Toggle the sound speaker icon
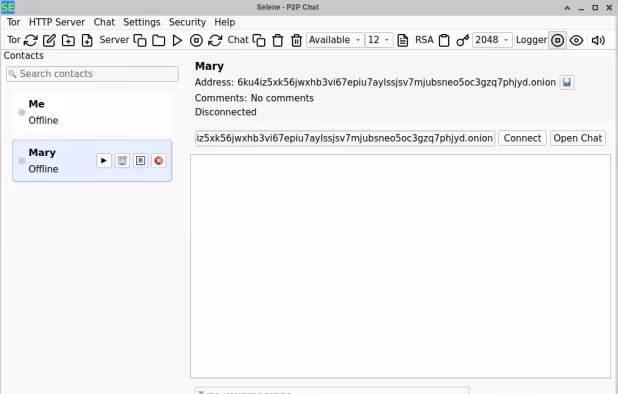The image size is (618, 394). 598,40
